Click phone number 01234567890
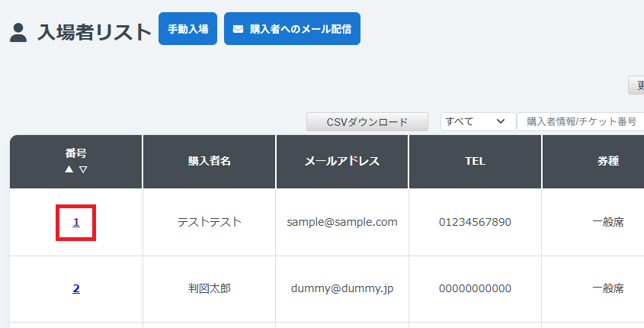The image size is (644, 328). 476,223
